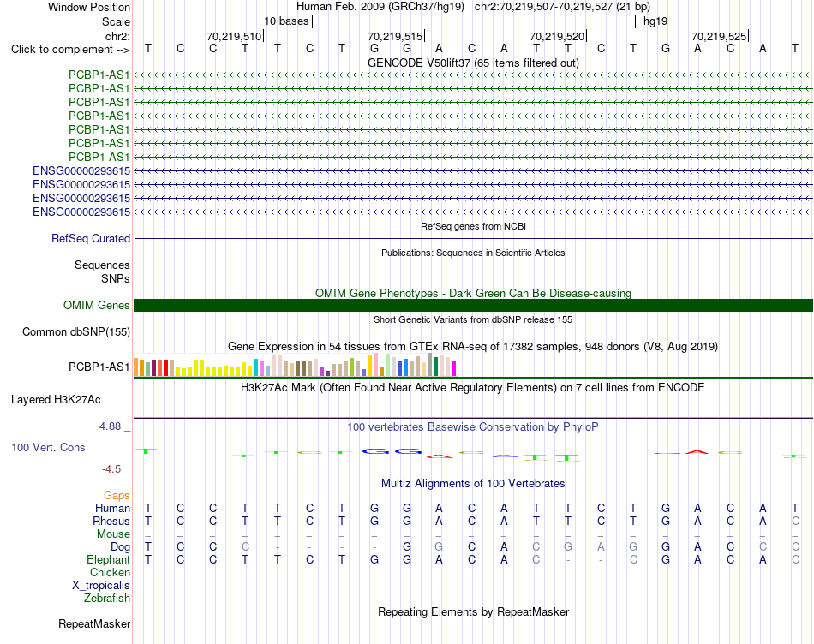Open the GENCODE V50lift37 track title

click(473, 63)
